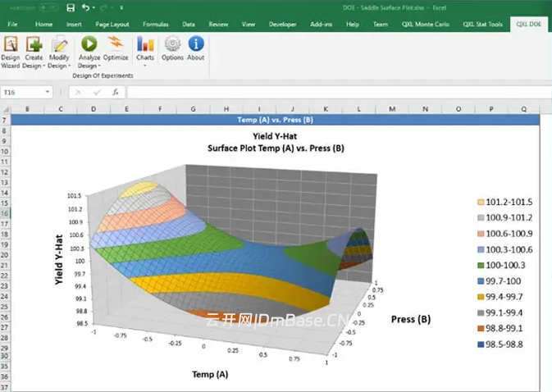Launch the Optimize tool
Screen dimensions: 552x392
tap(116, 48)
